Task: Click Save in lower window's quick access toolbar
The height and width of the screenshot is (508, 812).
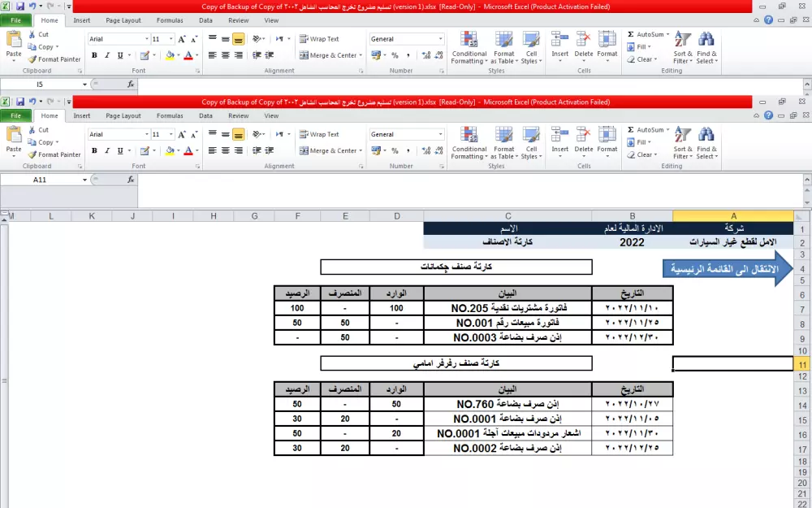Action: pos(20,102)
